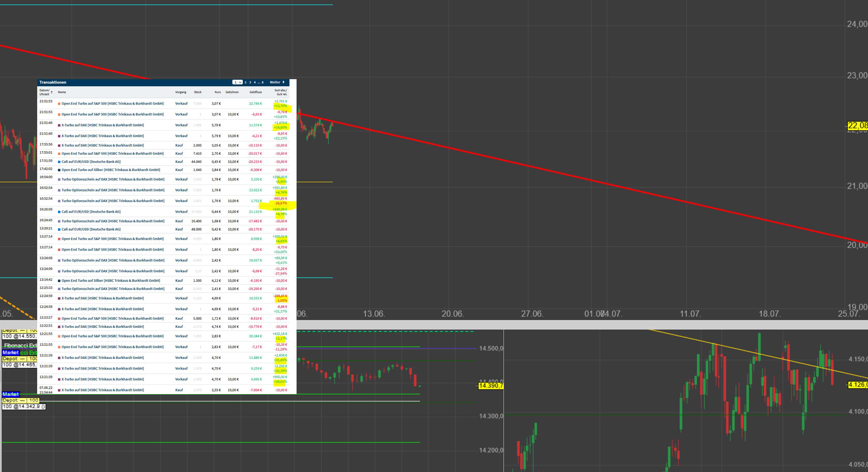868x472 pixels.
Task: Click magenta square icon of 17:55:56 X-Turbo
Action: click(x=59, y=145)
